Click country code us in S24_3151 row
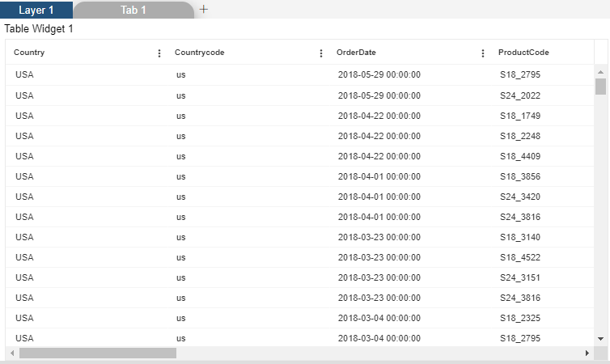 [x=181, y=278]
